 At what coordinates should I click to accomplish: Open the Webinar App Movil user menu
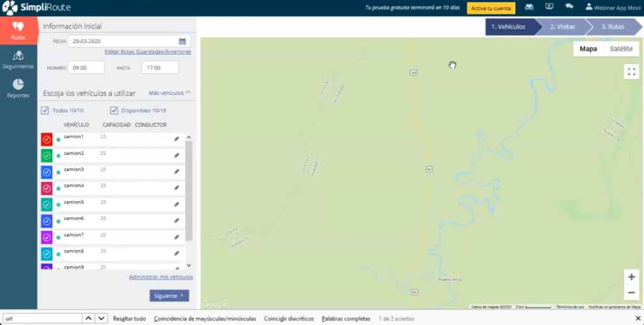[613, 8]
